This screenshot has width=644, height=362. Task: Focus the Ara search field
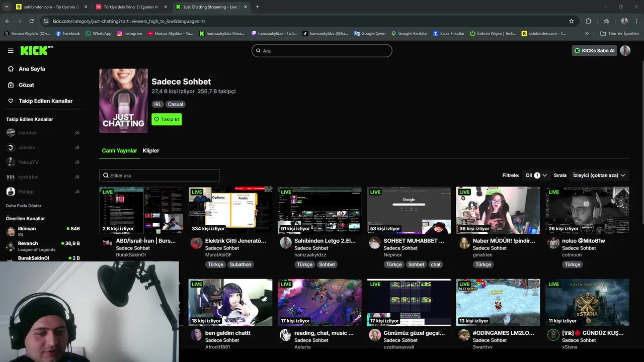[x=322, y=51]
